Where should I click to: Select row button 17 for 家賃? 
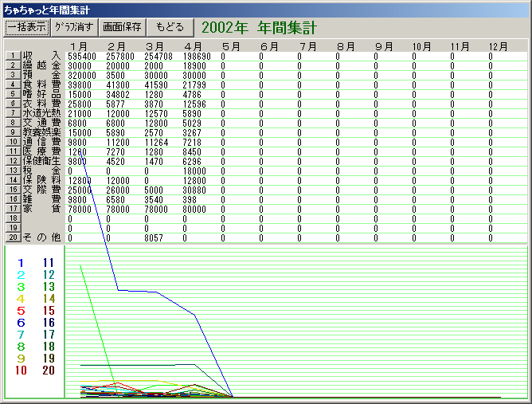pos(13,209)
